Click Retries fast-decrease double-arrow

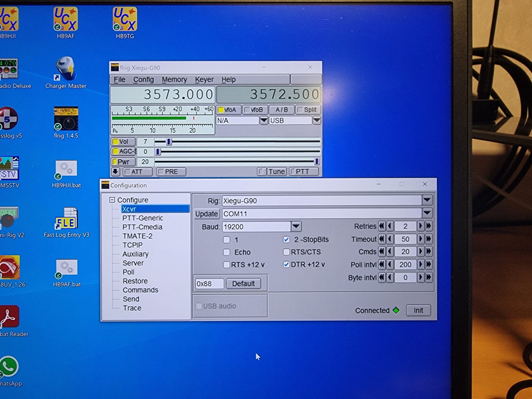[x=382, y=226]
